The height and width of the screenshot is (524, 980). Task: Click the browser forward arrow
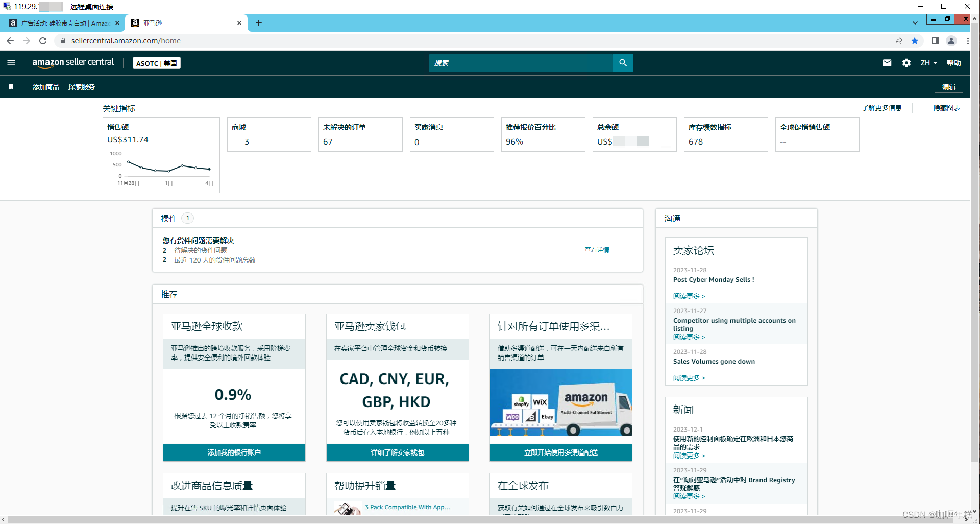tap(27, 41)
